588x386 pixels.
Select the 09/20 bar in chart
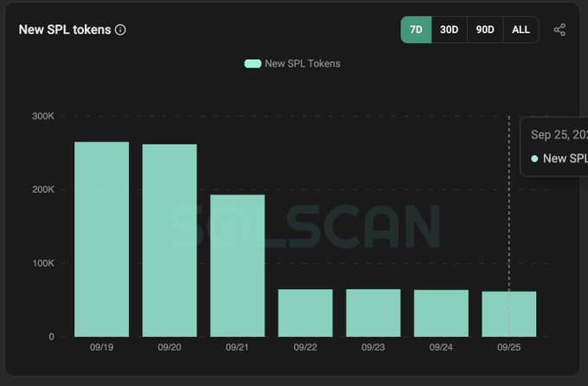pyautogui.click(x=169, y=241)
